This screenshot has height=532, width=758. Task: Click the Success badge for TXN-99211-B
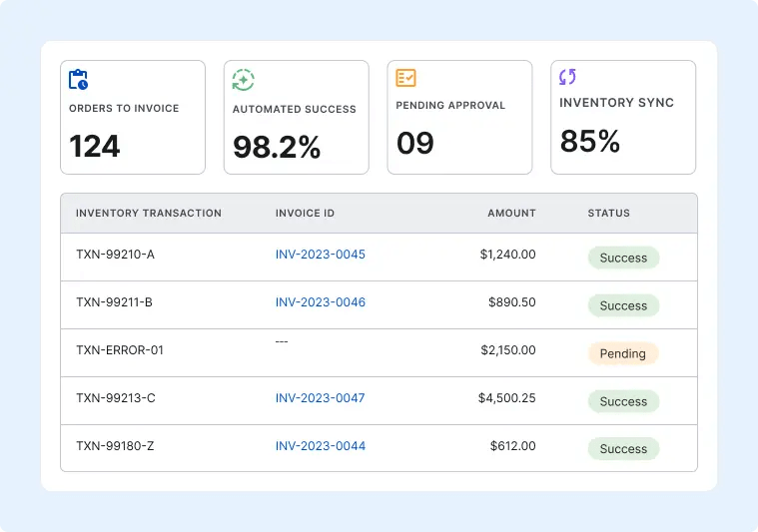coord(623,305)
